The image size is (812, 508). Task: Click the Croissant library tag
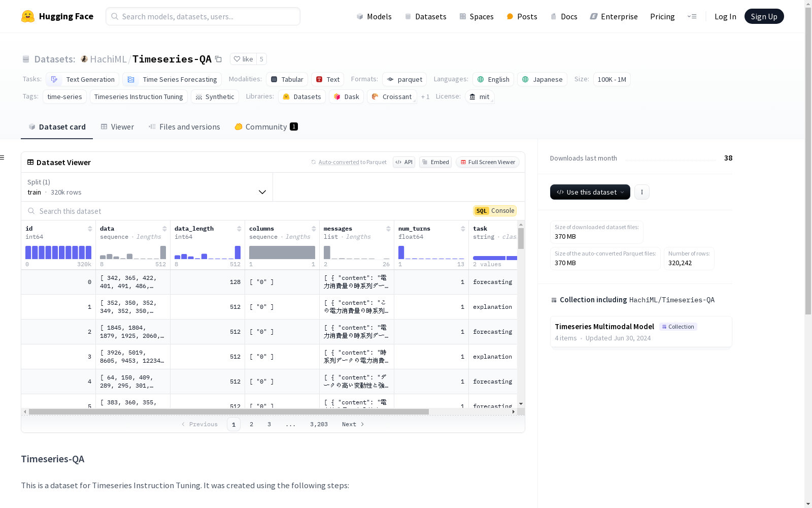point(392,97)
